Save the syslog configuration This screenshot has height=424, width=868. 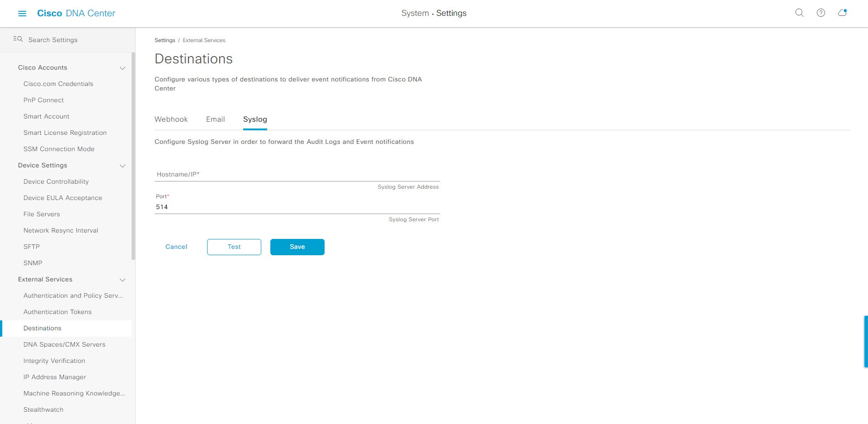(297, 247)
